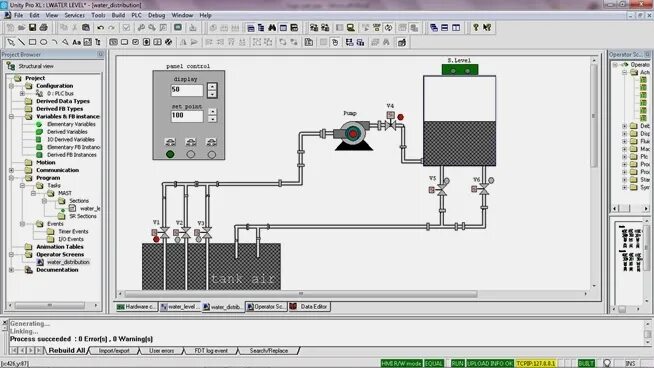Open the FDT log event output tab
The height and width of the screenshot is (368, 654).
211,351
